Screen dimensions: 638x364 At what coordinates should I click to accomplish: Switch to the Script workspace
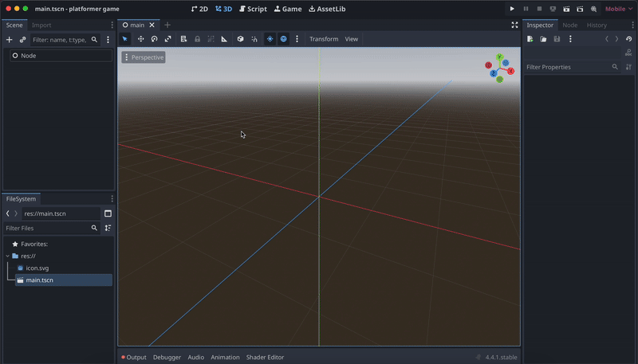[x=253, y=9]
